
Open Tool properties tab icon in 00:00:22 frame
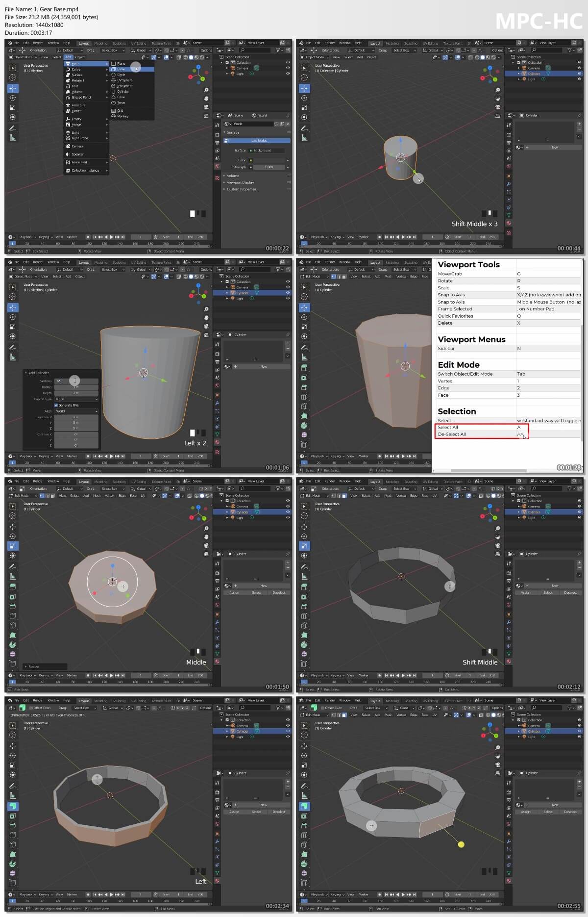coord(217,125)
